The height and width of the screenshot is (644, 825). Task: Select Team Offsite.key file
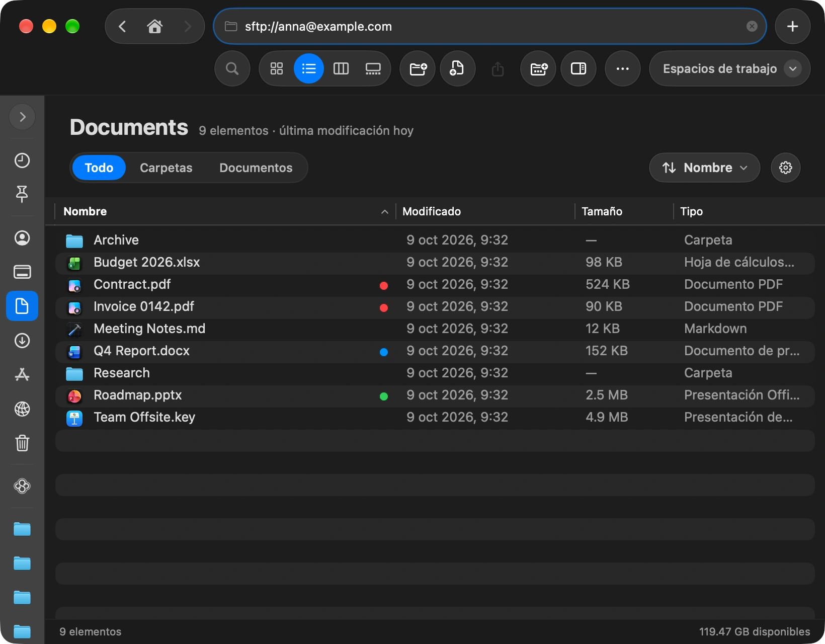(435, 417)
